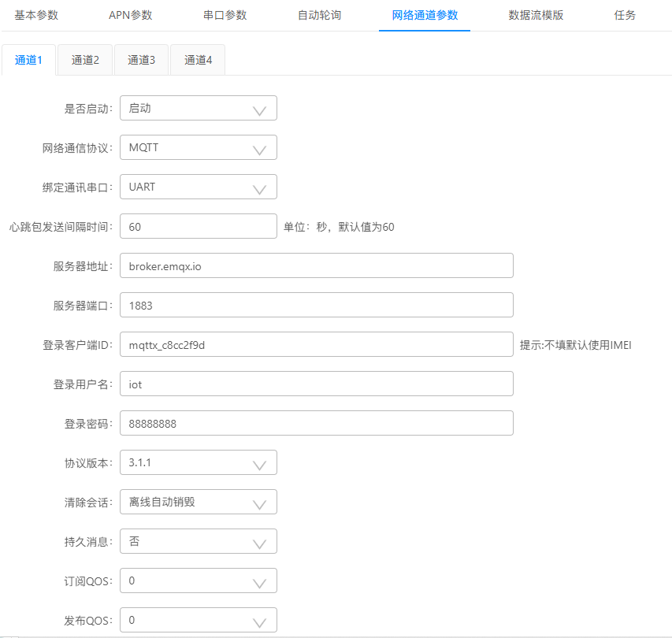The height and width of the screenshot is (638, 672).
Task: Open the 订阅QOS dropdown
Action: tap(198, 581)
